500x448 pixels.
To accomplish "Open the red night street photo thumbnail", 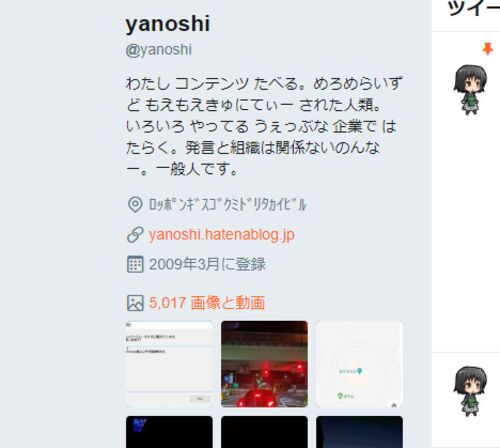I will click(264, 364).
